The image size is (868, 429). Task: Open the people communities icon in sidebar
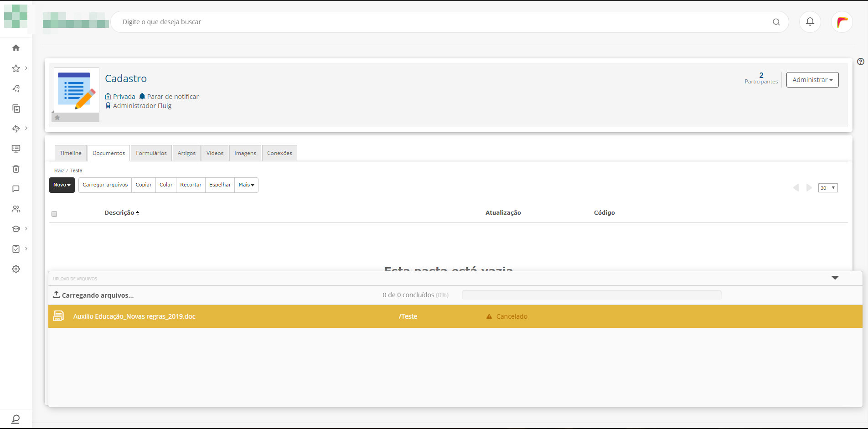click(x=16, y=209)
